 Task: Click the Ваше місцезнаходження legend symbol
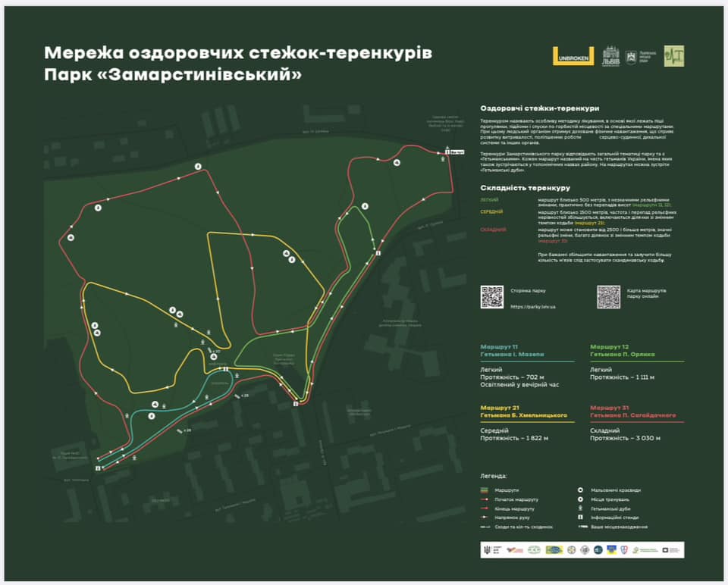pyautogui.click(x=581, y=526)
